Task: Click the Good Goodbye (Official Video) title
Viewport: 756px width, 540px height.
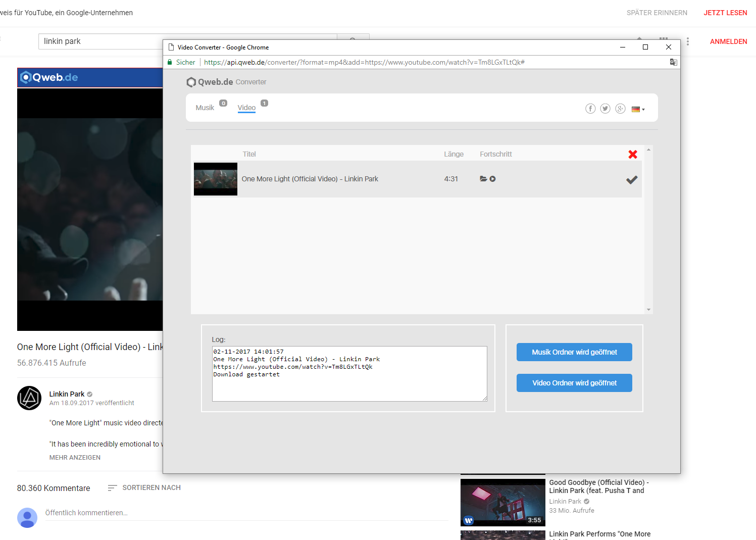Action: click(x=599, y=486)
